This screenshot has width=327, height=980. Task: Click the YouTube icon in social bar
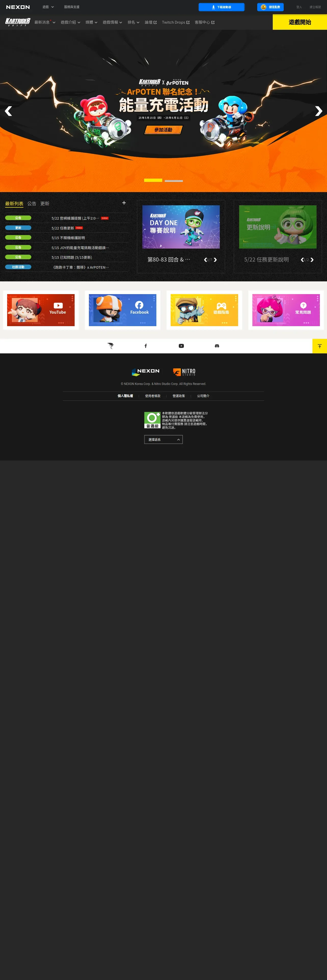coord(181,346)
